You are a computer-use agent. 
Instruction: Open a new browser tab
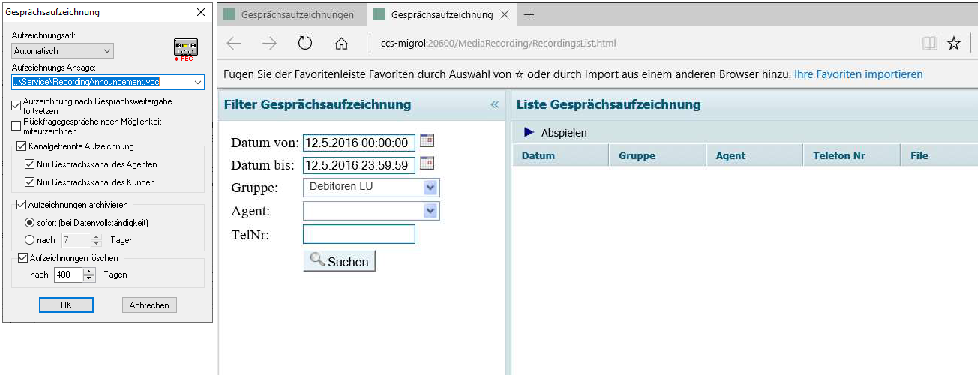click(529, 14)
